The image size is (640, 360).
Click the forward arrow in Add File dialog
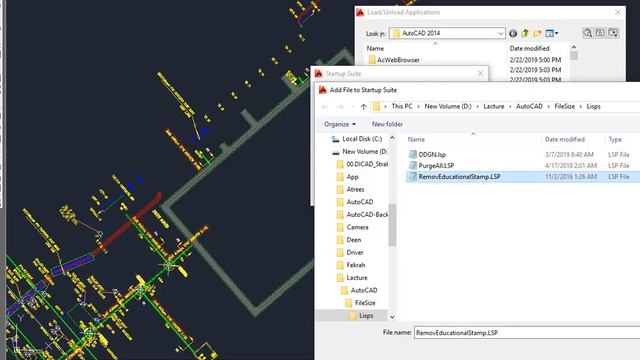tap(340, 107)
